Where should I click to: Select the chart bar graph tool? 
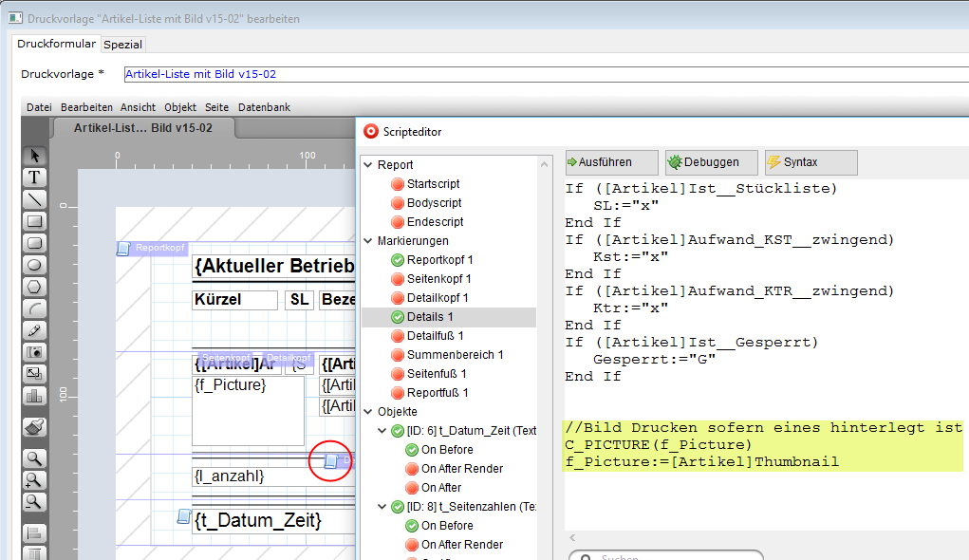coord(35,396)
